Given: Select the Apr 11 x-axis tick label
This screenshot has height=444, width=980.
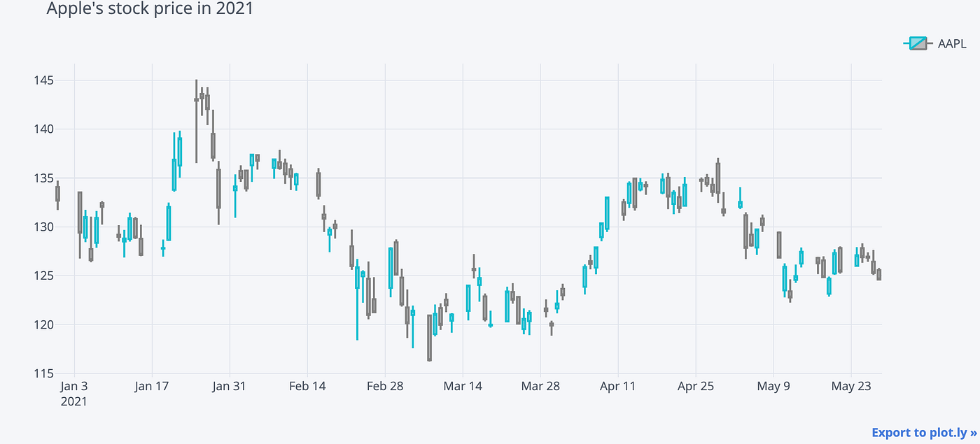Looking at the screenshot, I should (618, 386).
